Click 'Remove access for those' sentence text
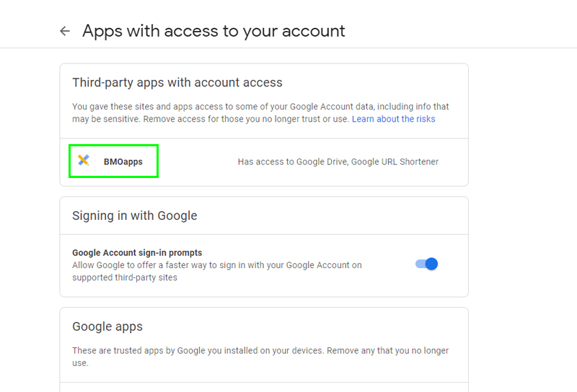Screen dimensions: 577x392 [246, 119]
